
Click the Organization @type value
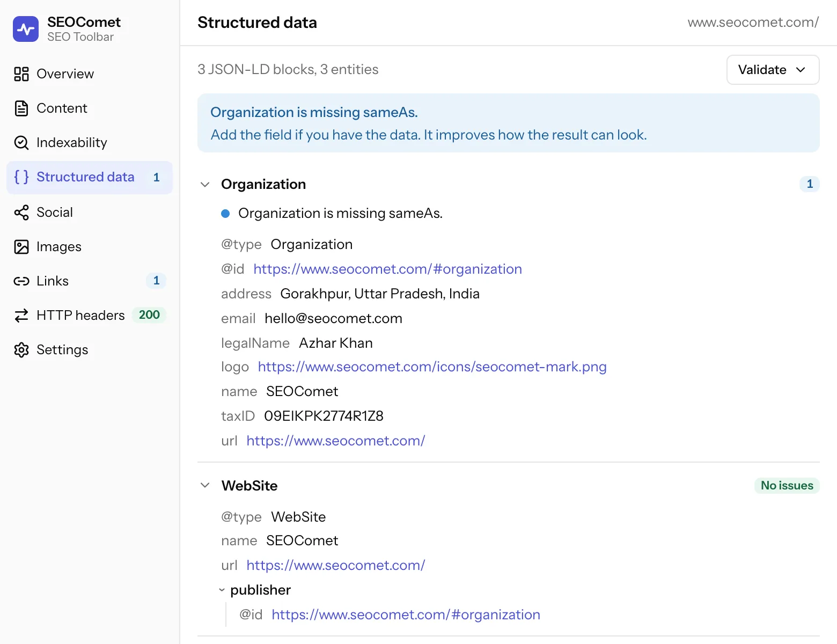tap(312, 245)
